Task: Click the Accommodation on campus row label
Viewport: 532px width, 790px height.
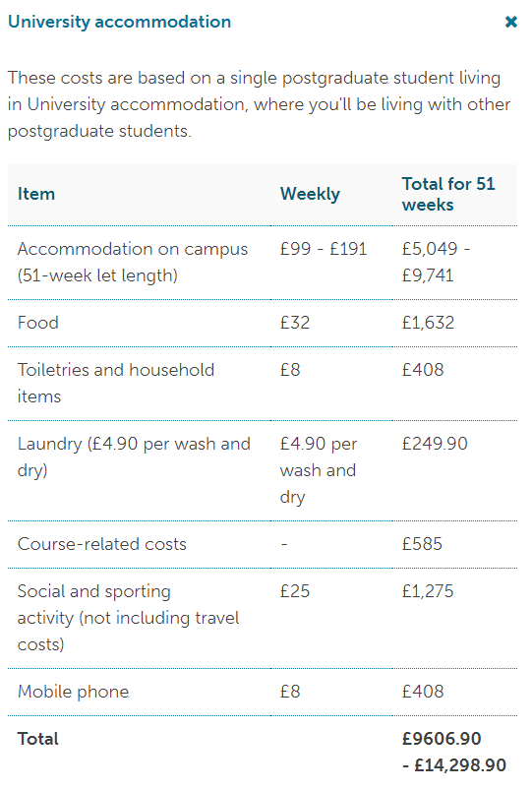Action: point(133,262)
